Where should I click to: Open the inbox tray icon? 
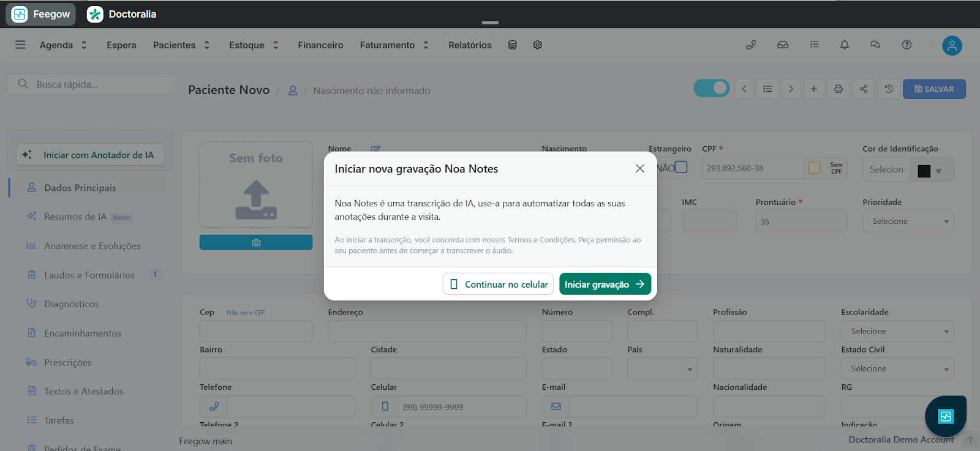tap(783, 45)
